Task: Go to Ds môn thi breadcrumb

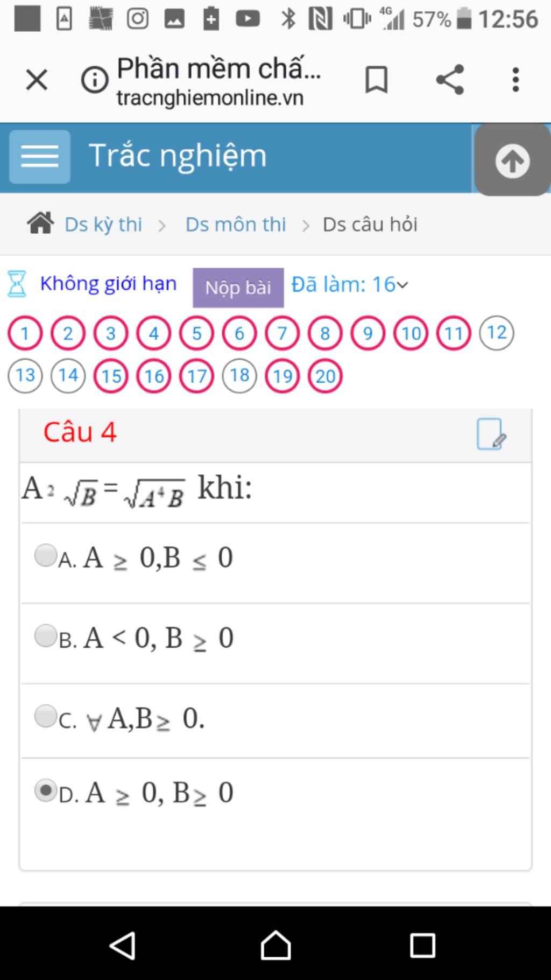Action: tap(236, 224)
